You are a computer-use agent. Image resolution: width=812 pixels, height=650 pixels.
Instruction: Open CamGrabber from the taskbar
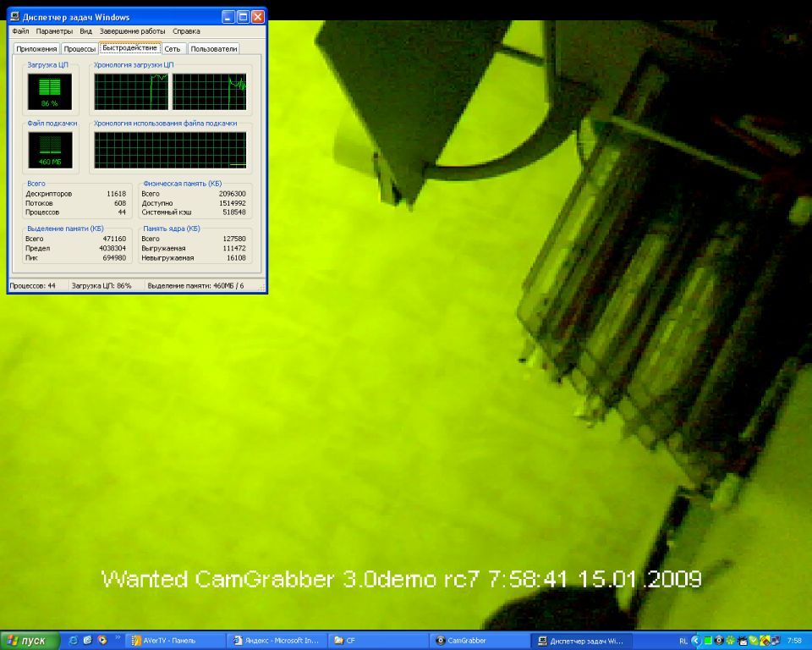tap(479, 641)
